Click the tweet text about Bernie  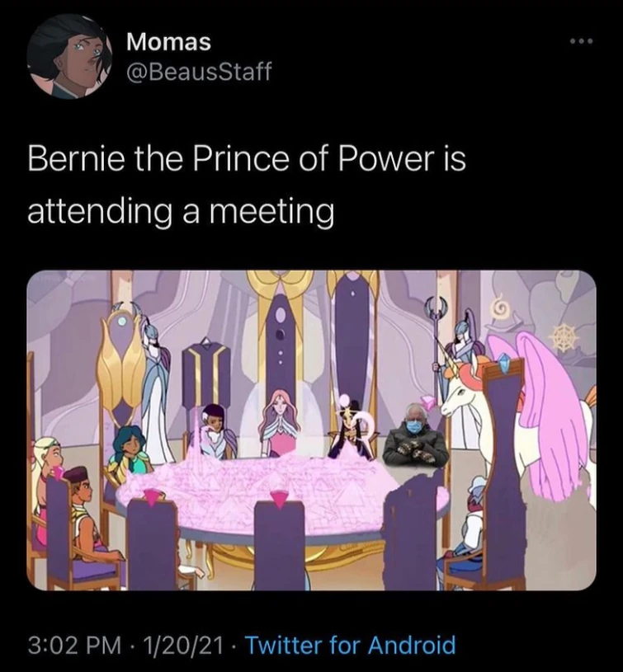point(248,181)
